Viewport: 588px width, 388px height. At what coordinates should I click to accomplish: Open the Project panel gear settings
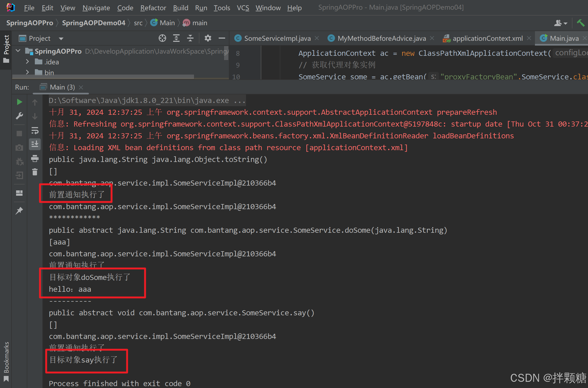208,38
